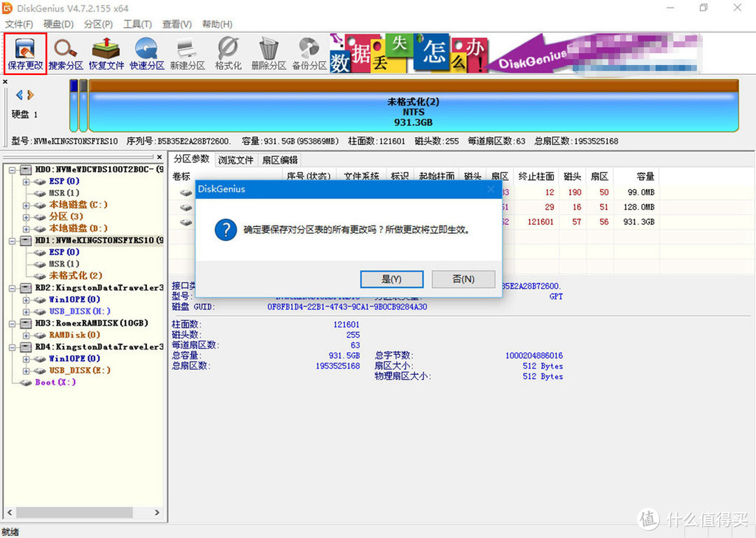
Task: Select 未格式化(2) in the disk tree
Action: pyautogui.click(x=76, y=276)
